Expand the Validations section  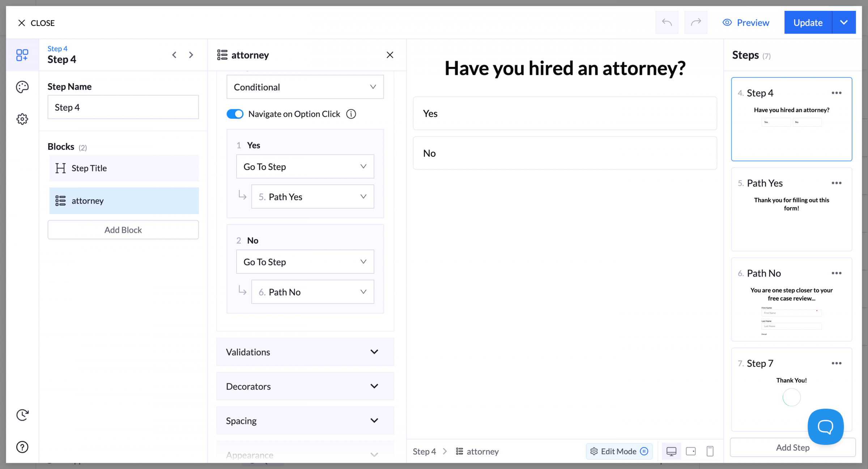(x=305, y=352)
